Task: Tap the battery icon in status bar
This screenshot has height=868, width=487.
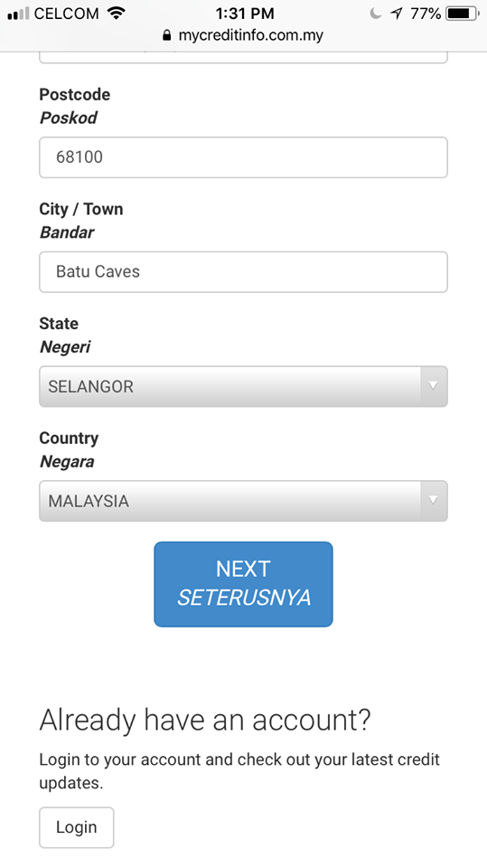Action: pyautogui.click(x=464, y=14)
